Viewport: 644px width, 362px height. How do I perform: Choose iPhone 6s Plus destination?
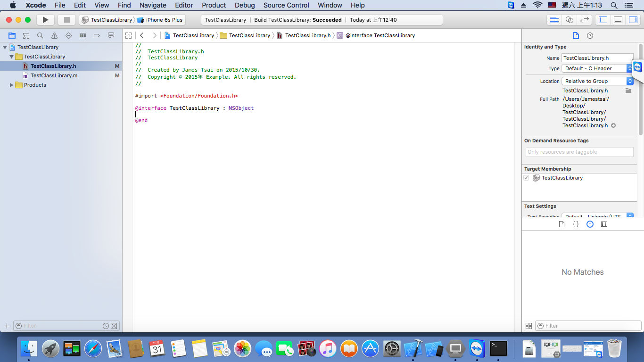[x=160, y=20]
